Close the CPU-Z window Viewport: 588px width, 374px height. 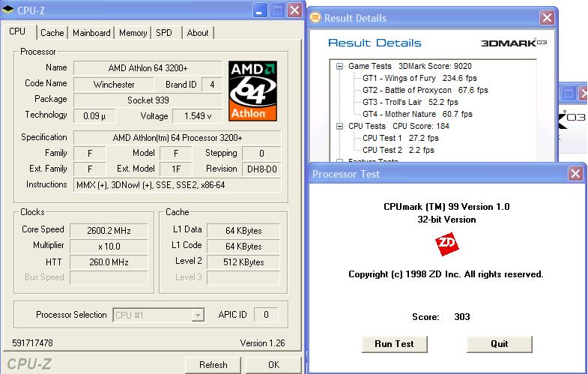[x=295, y=10]
